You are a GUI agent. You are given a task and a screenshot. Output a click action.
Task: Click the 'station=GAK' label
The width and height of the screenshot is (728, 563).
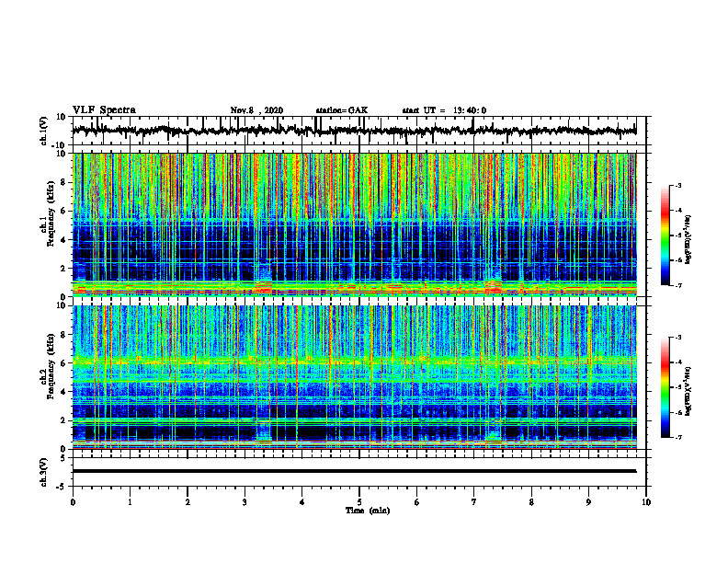coord(342,110)
